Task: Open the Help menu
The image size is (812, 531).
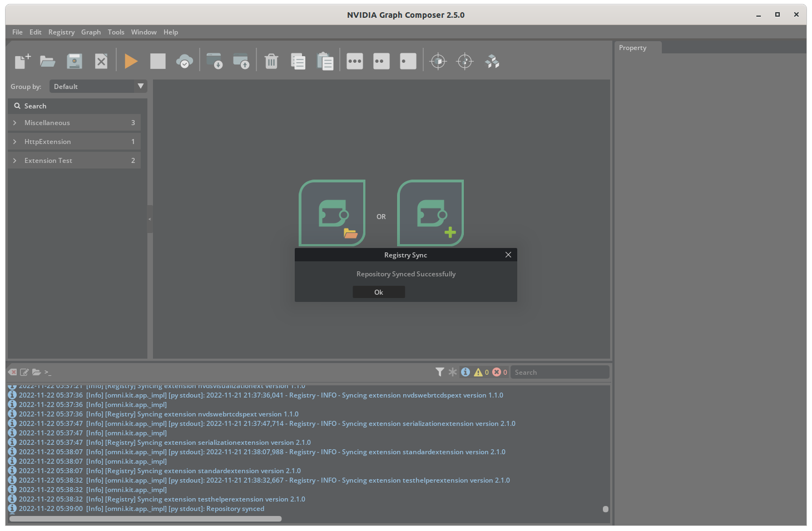Action: [x=171, y=32]
